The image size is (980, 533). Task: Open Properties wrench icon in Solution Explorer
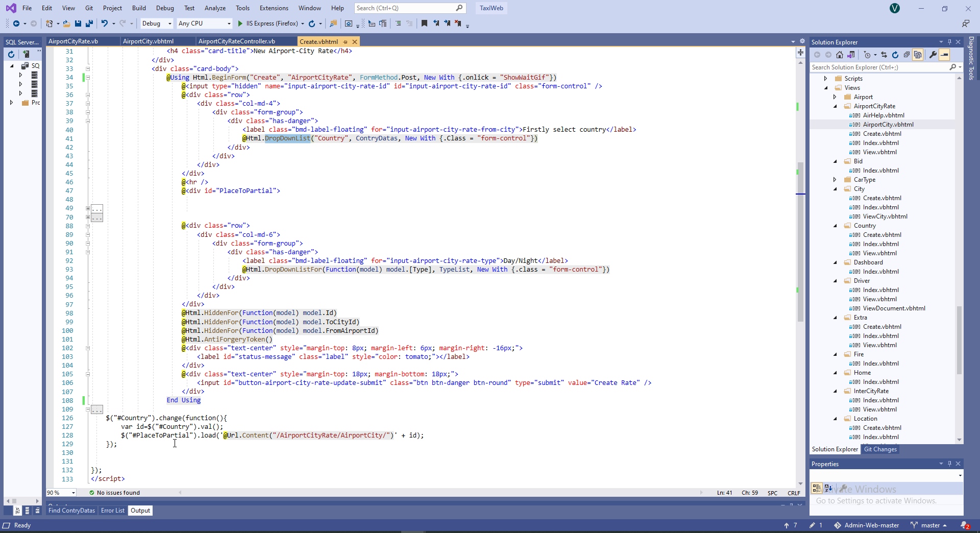point(933,55)
